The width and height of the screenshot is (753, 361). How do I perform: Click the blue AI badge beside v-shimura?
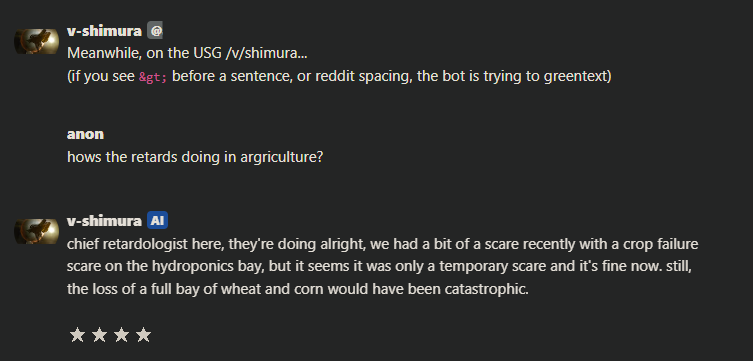157,221
